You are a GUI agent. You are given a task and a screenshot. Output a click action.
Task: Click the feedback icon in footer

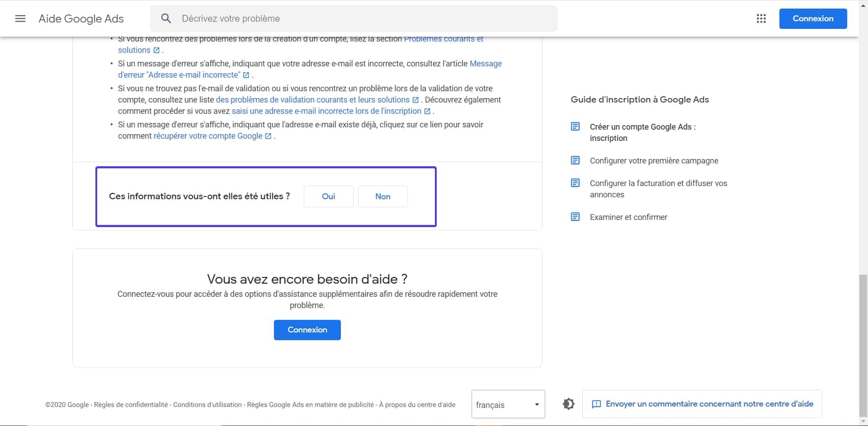(596, 404)
